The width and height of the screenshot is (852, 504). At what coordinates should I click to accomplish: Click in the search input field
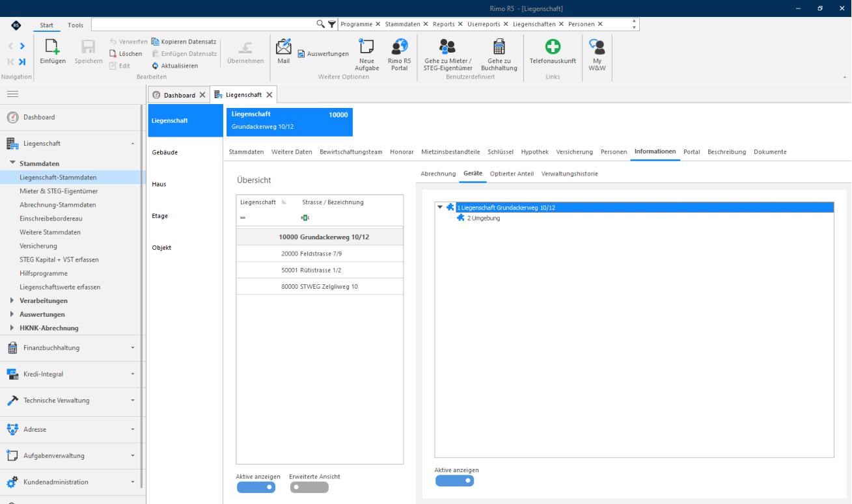(203, 24)
